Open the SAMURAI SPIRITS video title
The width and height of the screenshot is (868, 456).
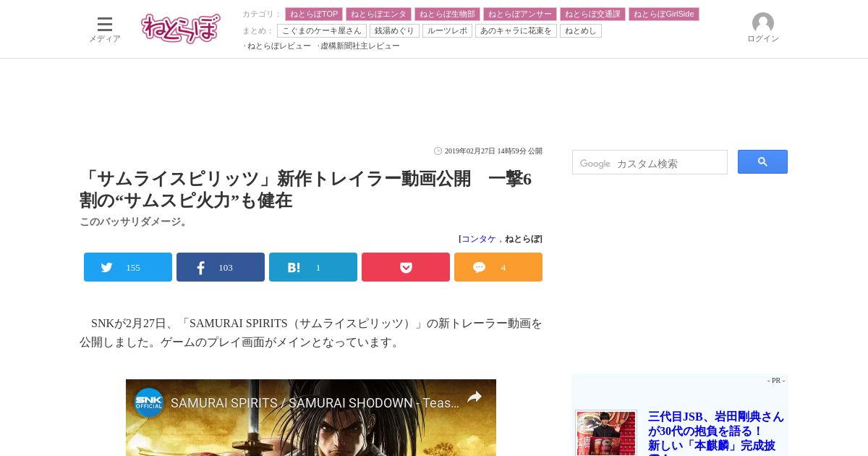tap(315, 402)
